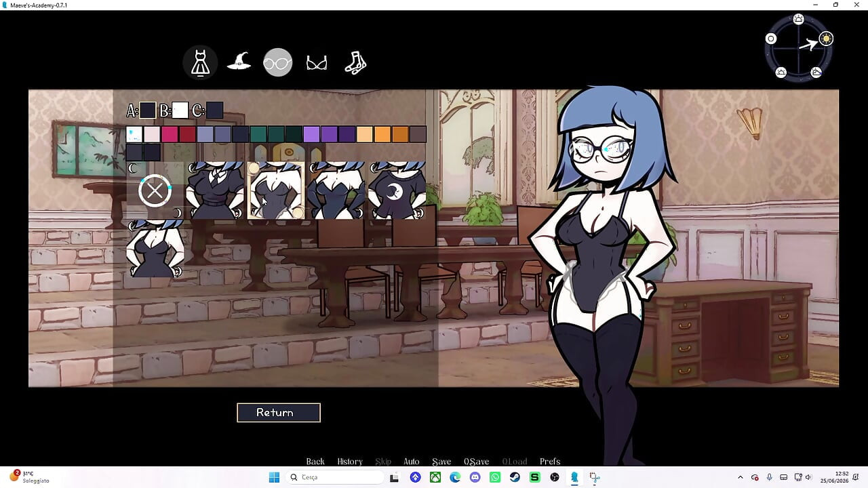This screenshot has width=868, height=488.
Task: Show hidden system tray icons
Action: pos(740,477)
